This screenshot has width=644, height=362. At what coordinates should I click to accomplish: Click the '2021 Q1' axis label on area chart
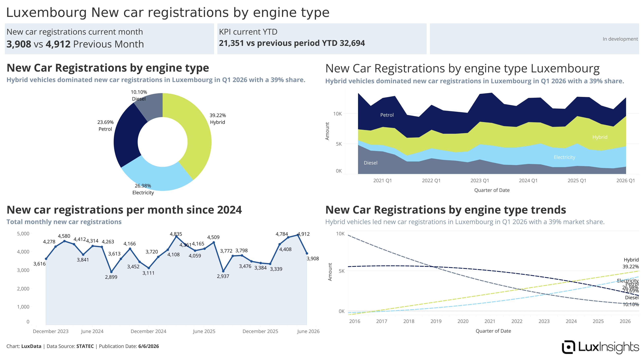383,180
